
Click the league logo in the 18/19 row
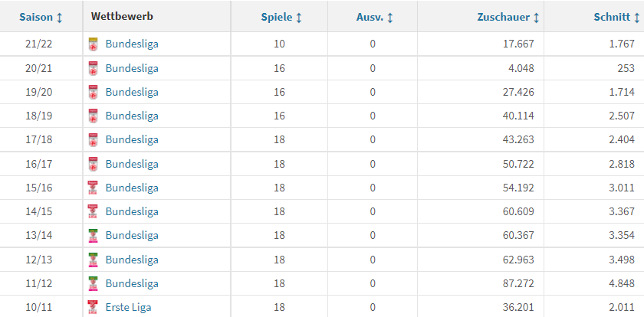94,116
